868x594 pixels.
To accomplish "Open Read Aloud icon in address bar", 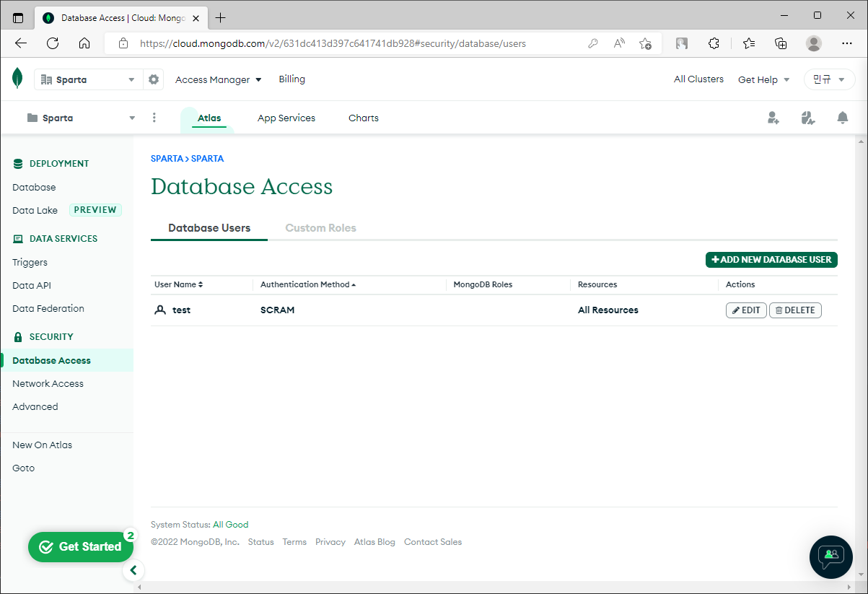I will click(x=619, y=43).
